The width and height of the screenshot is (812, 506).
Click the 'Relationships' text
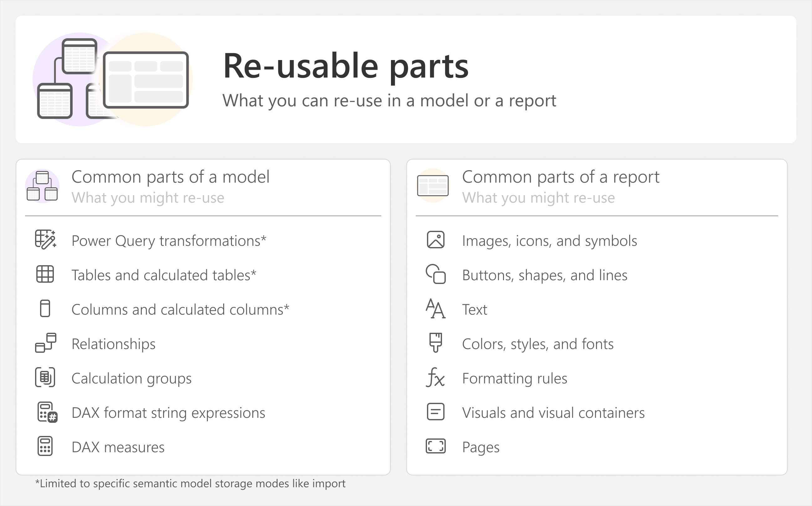114,344
